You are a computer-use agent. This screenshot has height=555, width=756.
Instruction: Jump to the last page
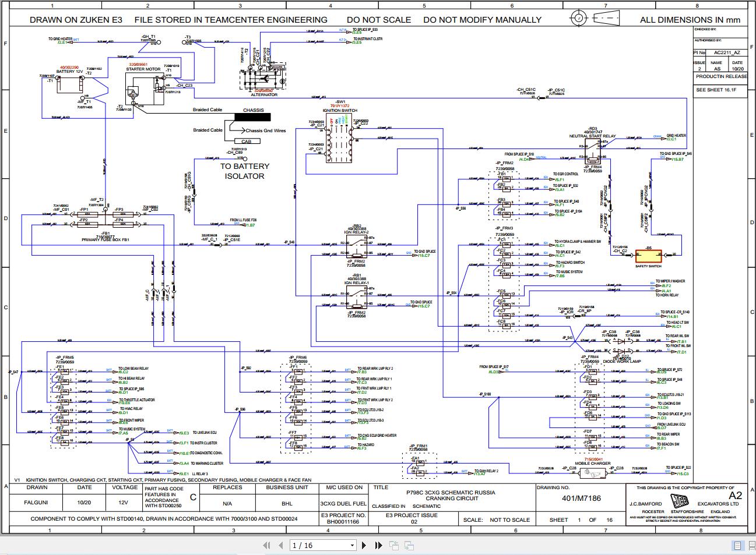[x=379, y=545]
